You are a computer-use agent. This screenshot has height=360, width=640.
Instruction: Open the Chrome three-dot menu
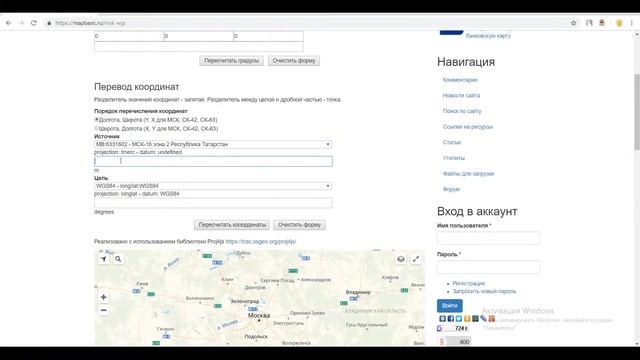click(x=631, y=23)
